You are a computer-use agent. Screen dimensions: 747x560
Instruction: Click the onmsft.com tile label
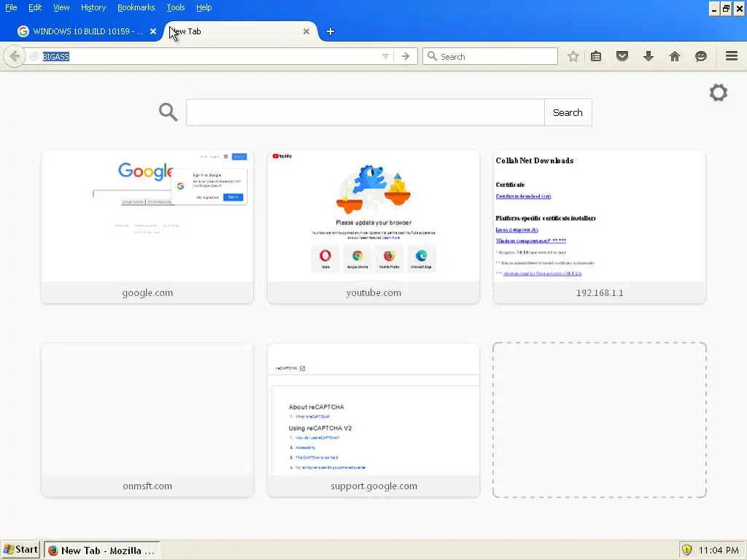(x=147, y=486)
